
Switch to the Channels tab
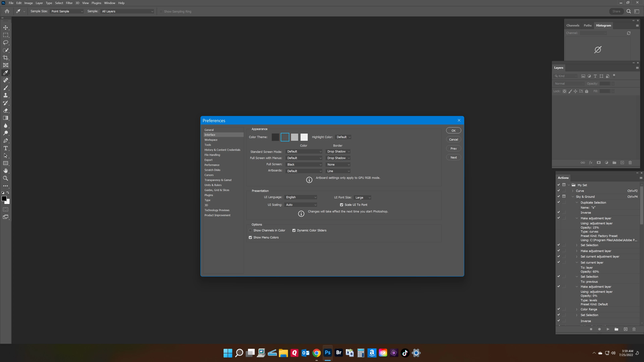[x=573, y=25]
